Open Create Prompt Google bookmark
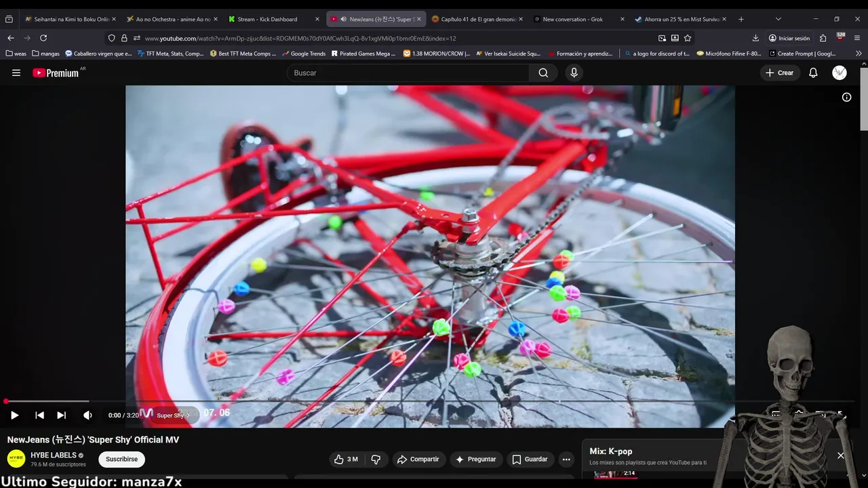The height and width of the screenshot is (488, 868). 802,54
